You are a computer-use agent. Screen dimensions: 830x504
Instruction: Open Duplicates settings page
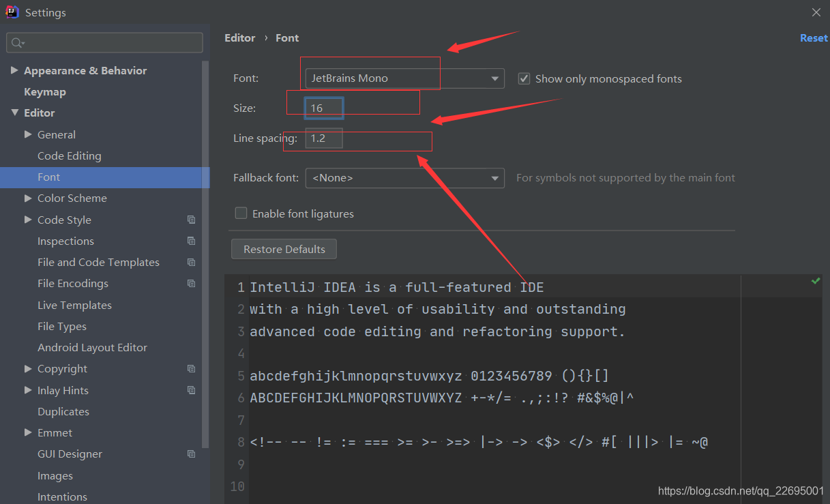(63, 411)
